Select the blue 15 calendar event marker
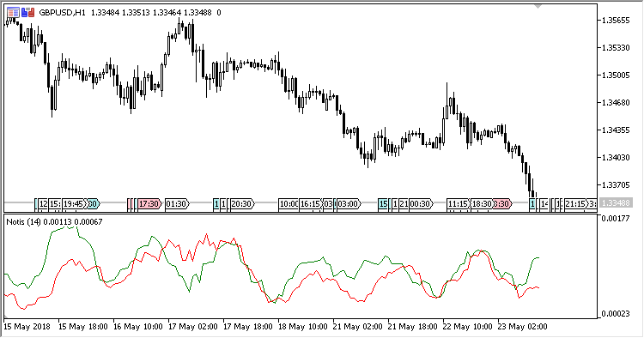Image resolution: width=644 pixels, height=338 pixels. coord(383,204)
